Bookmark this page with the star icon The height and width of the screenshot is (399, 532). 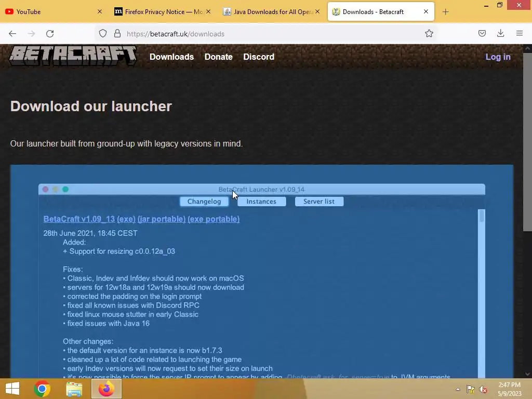pyautogui.click(x=429, y=33)
